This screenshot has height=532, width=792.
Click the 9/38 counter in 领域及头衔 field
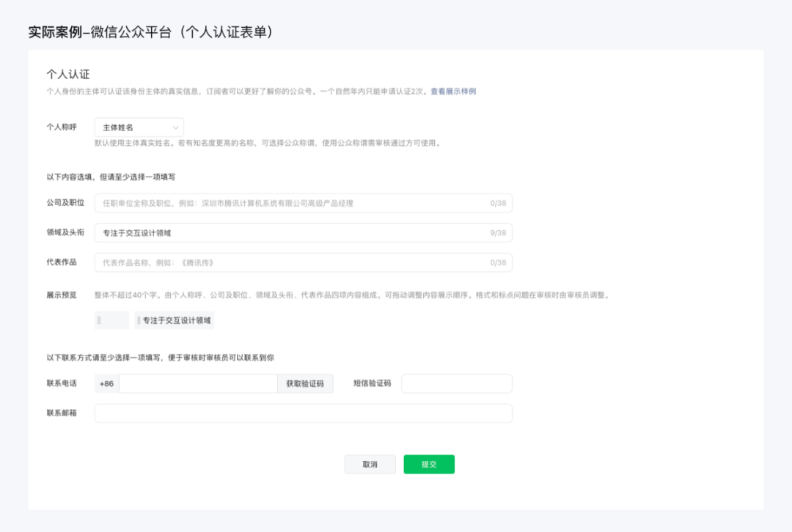tap(497, 233)
